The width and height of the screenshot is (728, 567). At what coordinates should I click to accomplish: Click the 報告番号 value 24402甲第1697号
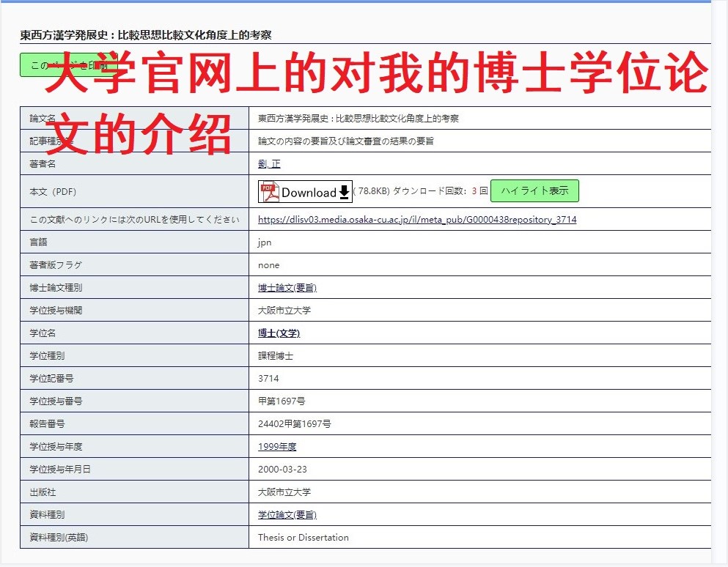coord(294,424)
